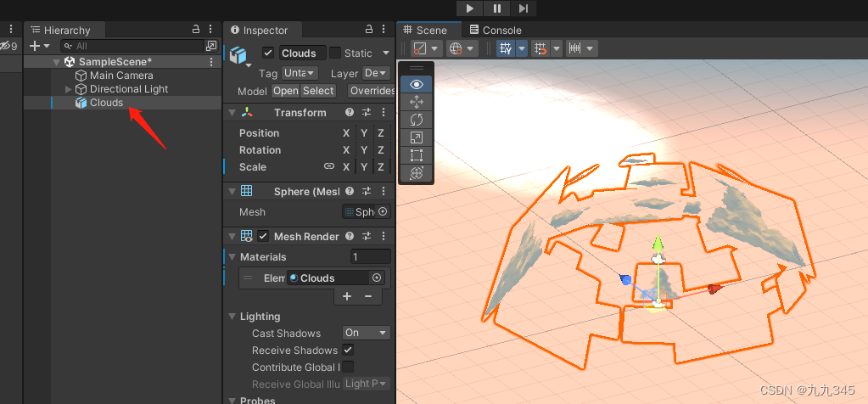Viewport: 868px width, 404px height.
Task: Collapse the Lighting section foldout
Action: 232,317
